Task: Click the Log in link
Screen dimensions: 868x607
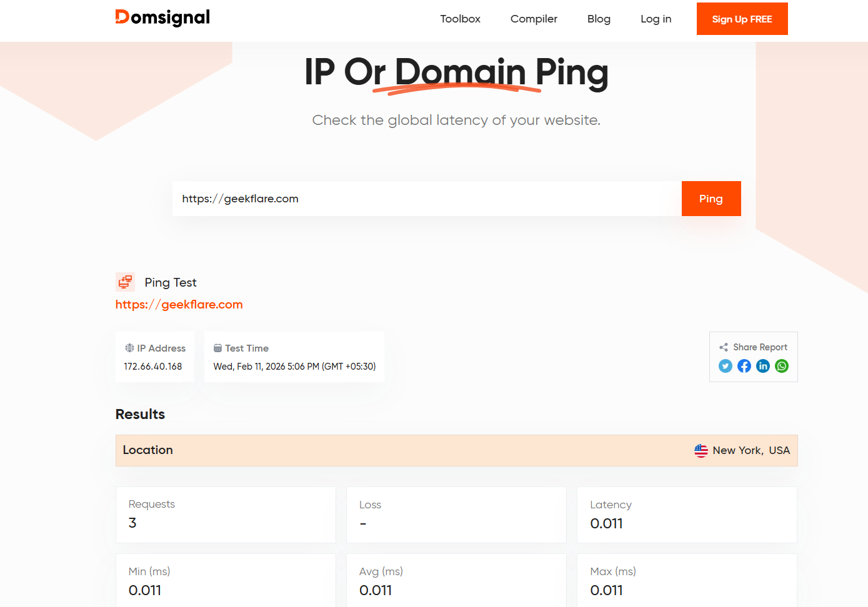Action: point(656,19)
